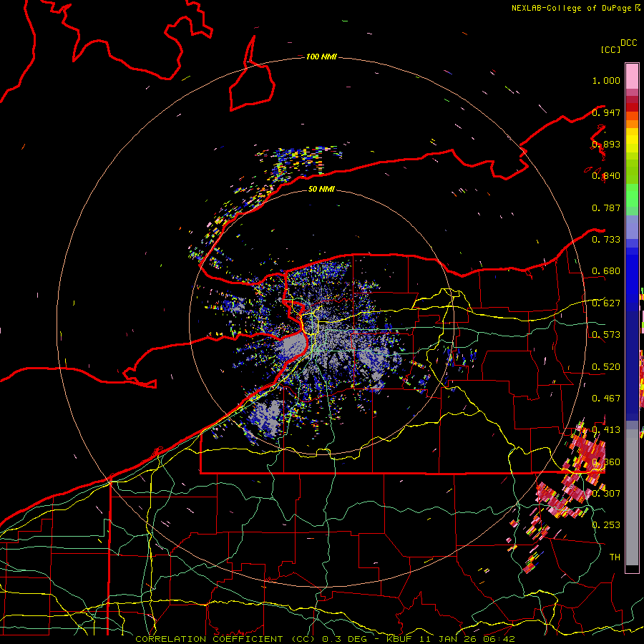The width and height of the screenshot is (644, 644).
Task: Click the [CC] units label
Action: click(610, 49)
